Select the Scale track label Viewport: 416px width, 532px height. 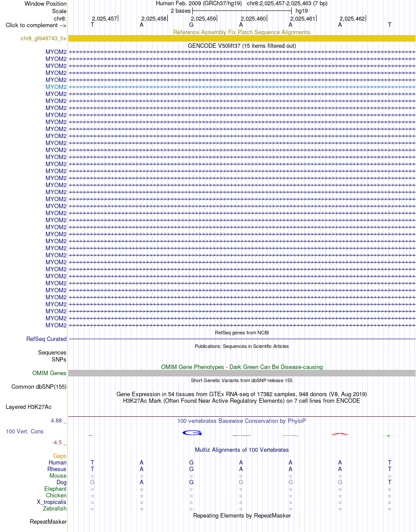click(59, 11)
